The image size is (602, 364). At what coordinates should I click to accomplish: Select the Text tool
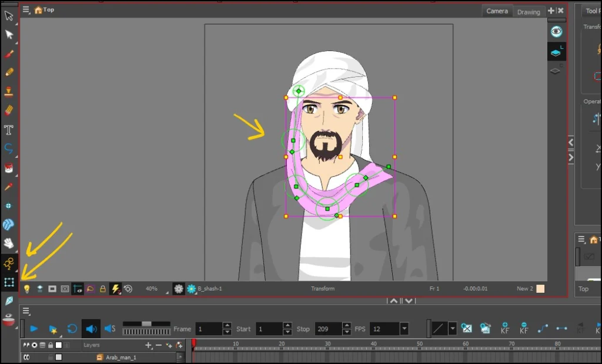point(9,130)
